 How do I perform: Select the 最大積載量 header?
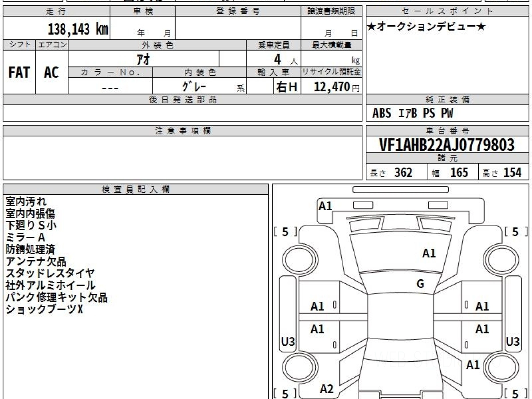coord(332,45)
